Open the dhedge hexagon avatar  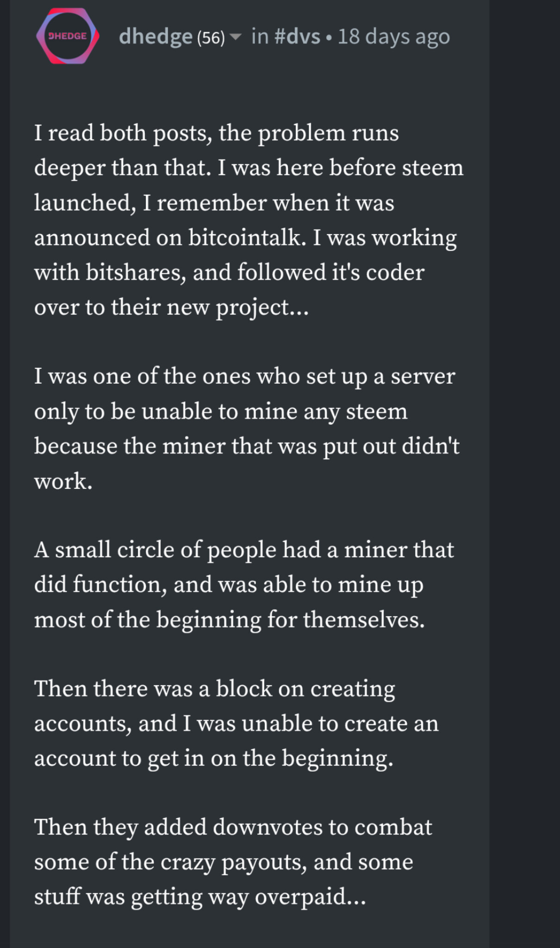click(68, 36)
